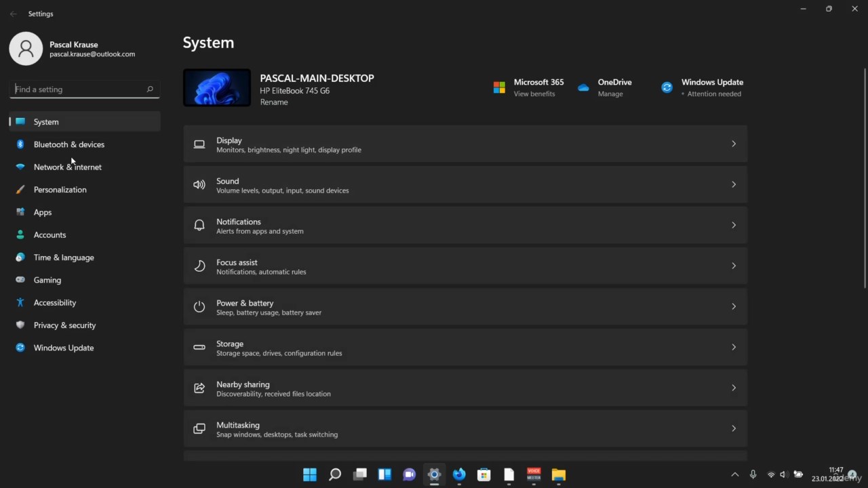The width and height of the screenshot is (868, 488).
Task: Switch to Time & language section
Action: pos(64,258)
